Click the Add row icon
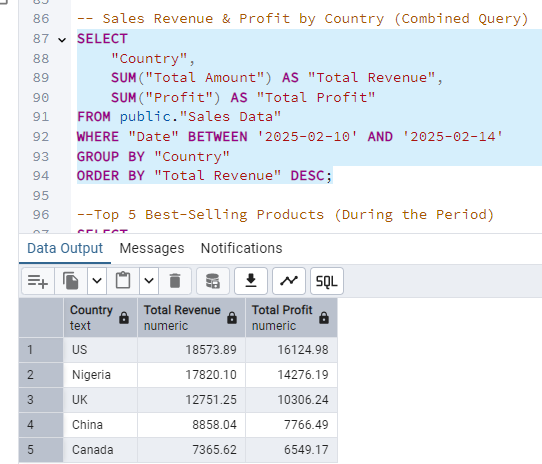Image resolution: width=542 pixels, height=464 pixels. [38, 281]
